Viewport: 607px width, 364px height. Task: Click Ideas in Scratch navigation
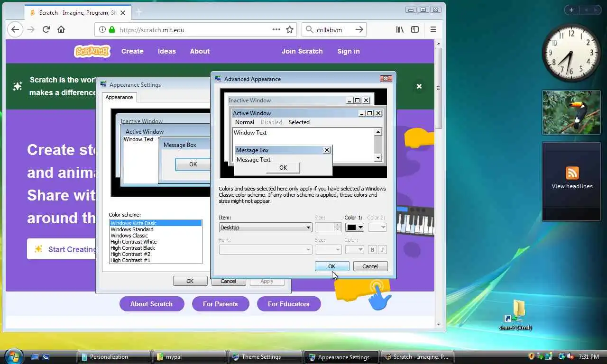coord(167,51)
